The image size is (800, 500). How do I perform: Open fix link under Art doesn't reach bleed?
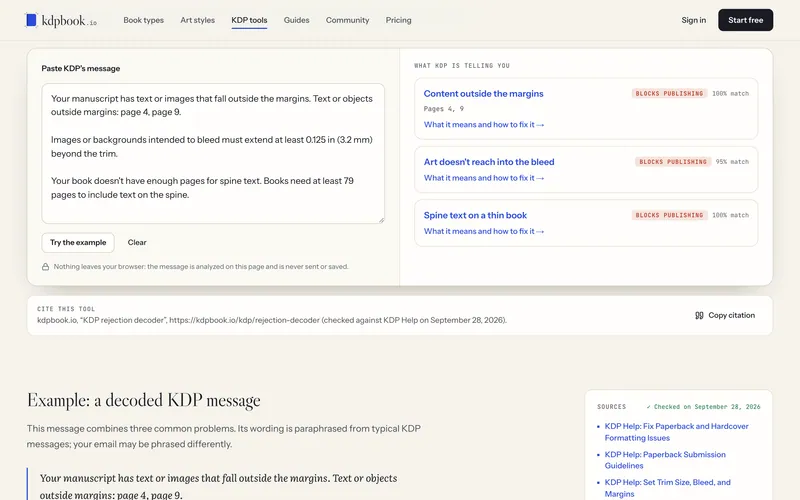(x=484, y=178)
